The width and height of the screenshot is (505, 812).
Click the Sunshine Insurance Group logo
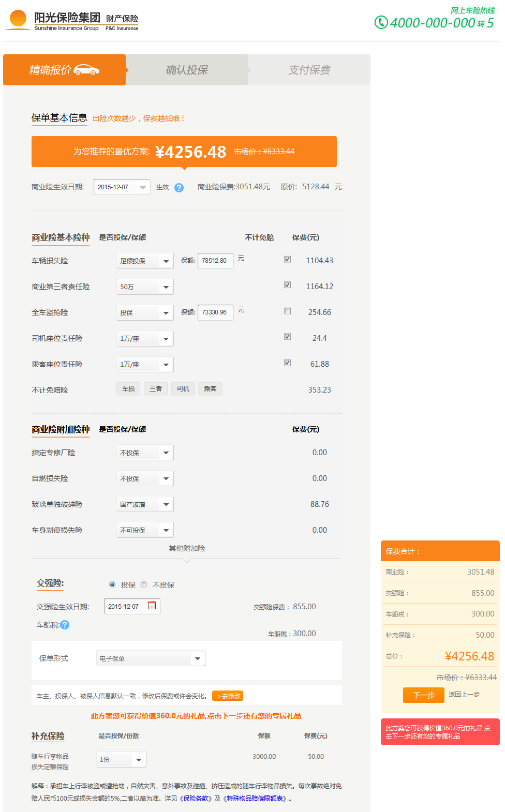(x=72, y=21)
